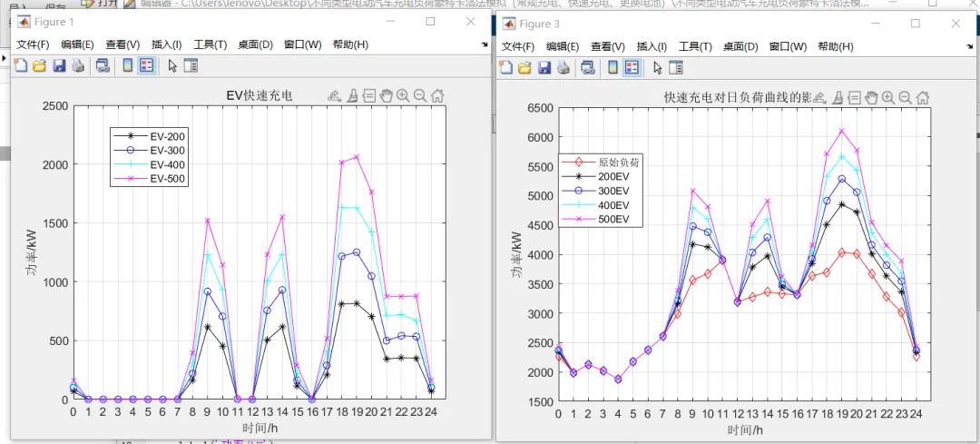Click the Link Plot icon in Figure 3
The height and width of the screenshot is (444, 980).
pos(587,67)
